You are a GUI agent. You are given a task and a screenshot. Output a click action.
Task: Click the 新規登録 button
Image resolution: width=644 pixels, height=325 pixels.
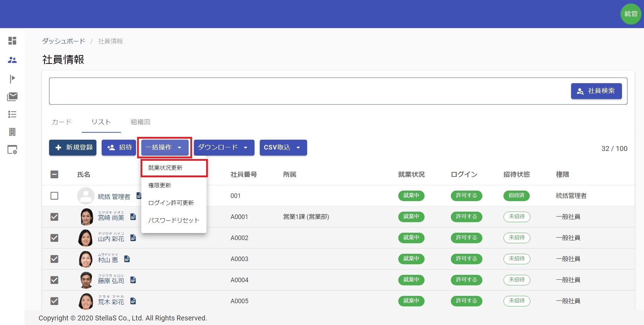(x=73, y=147)
